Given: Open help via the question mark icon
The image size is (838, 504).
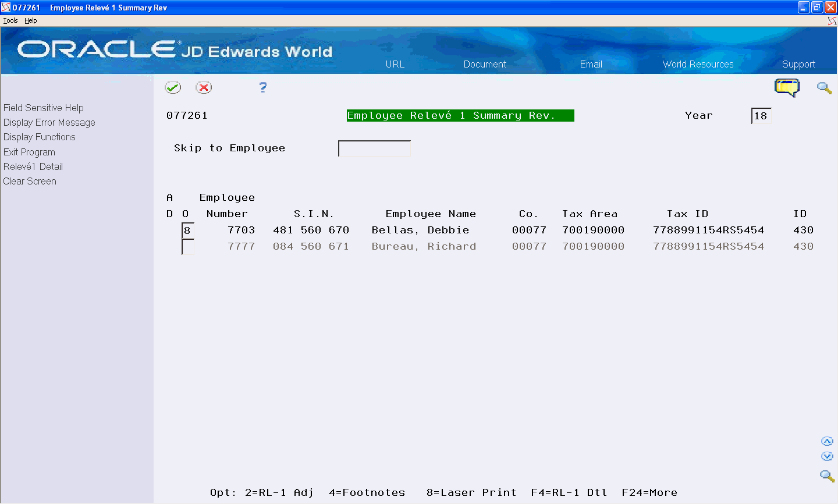Looking at the screenshot, I should pyautogui.click(x=262, y=87).
